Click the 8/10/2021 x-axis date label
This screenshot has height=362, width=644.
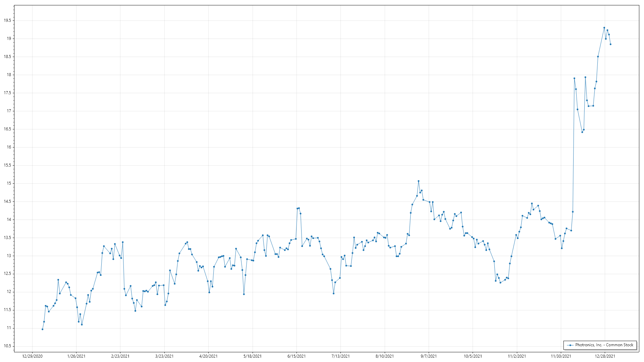[385, 356]
